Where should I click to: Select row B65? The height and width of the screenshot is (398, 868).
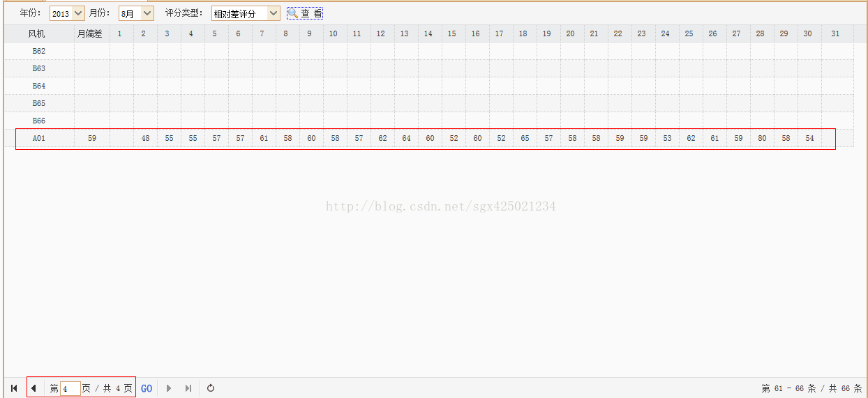point(428,103)
